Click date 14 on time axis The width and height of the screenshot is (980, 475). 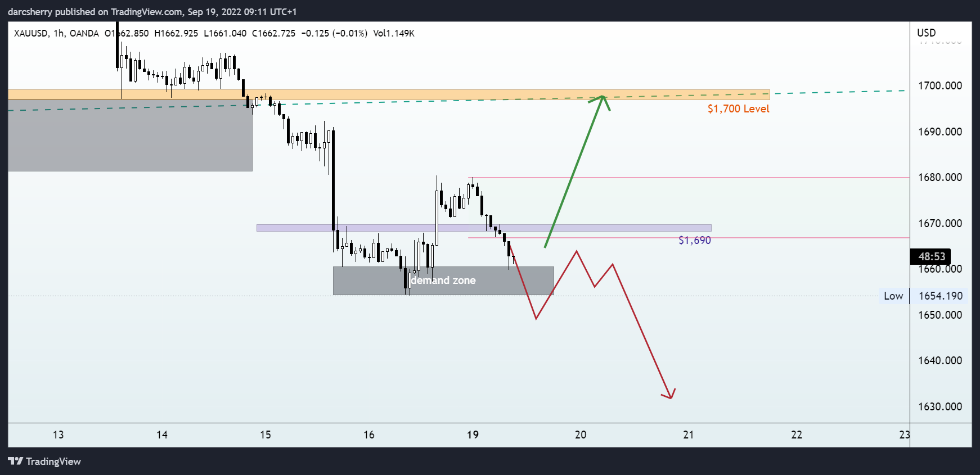pyautogui.click(x=162, y=435)
